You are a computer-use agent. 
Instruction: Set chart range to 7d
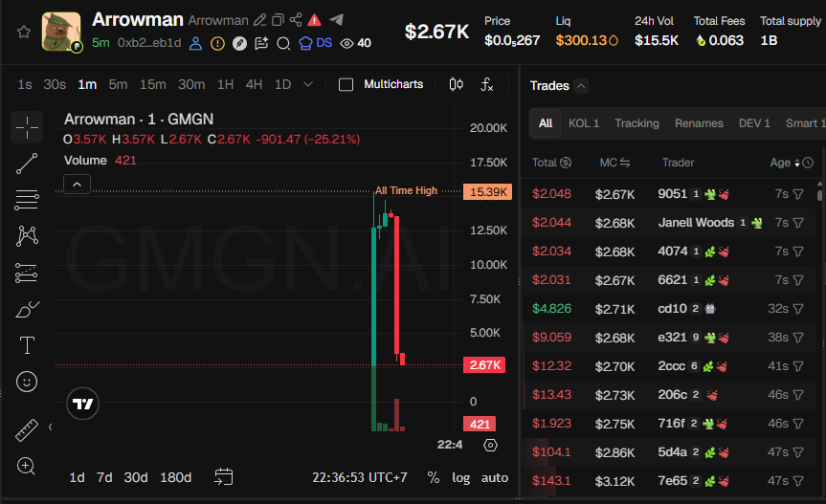coord(104,477)
